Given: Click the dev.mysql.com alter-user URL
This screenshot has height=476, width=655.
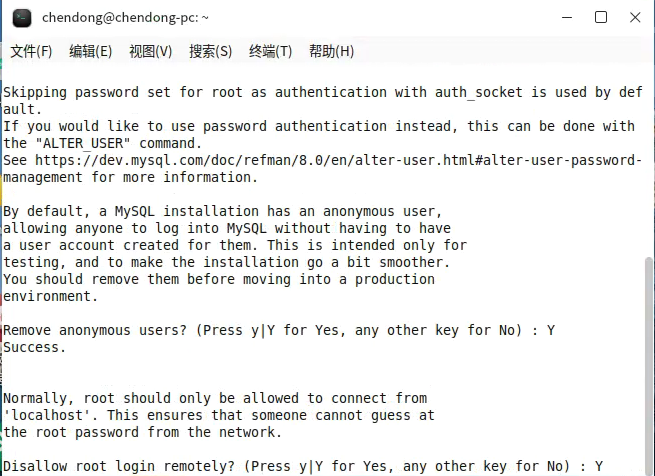Looking at the screenshot, I should 322,168.
